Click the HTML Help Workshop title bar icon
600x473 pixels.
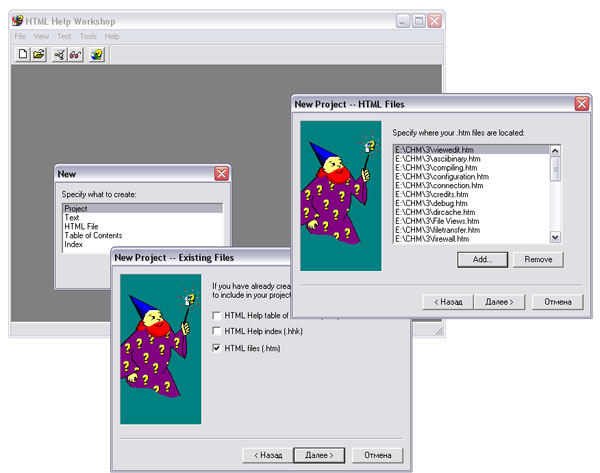tap(18, 21)
